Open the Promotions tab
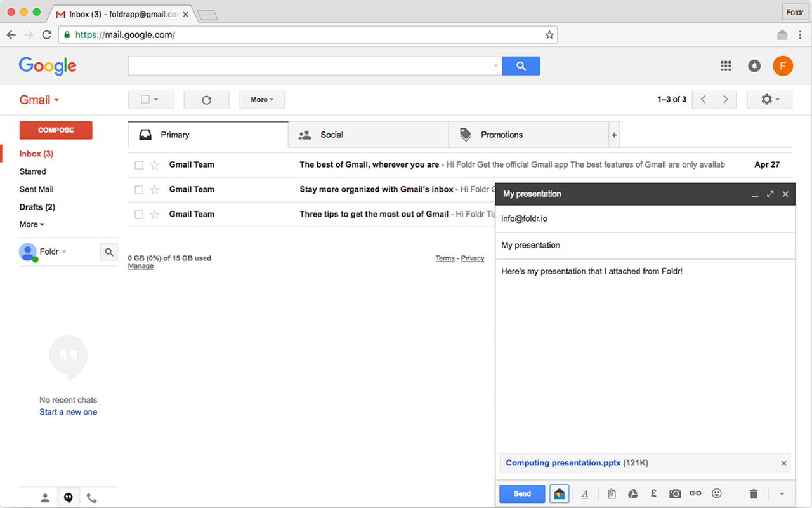The image size is (812, 508). point(501,135)
